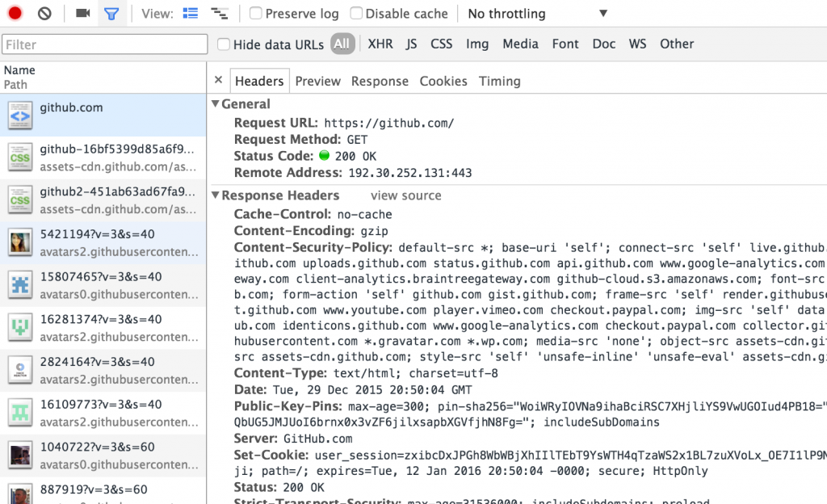827x504 pixels.
Task: Check the Disable cache option
Action: click(x=356, y=14)
